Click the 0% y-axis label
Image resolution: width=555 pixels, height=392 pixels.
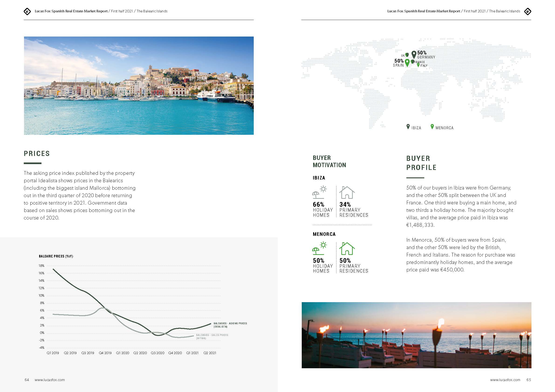pos(42,333)
